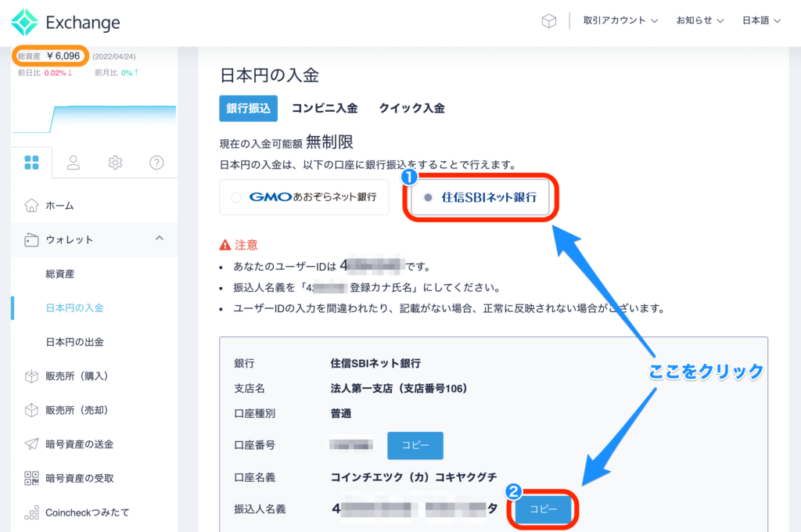Screen dimensions: 801x532
Task: Click the QR code icon for 暗号資産の受取
Action: point(31,478)
